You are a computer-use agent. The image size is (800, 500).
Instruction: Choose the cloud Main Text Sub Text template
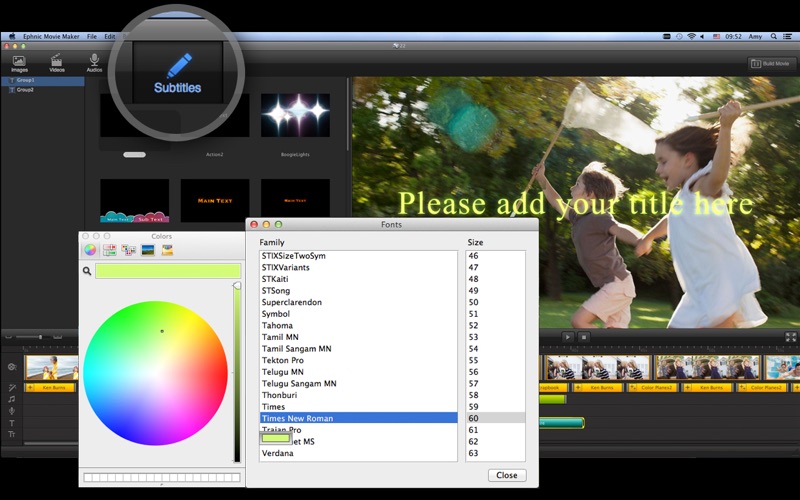(134, 201)
